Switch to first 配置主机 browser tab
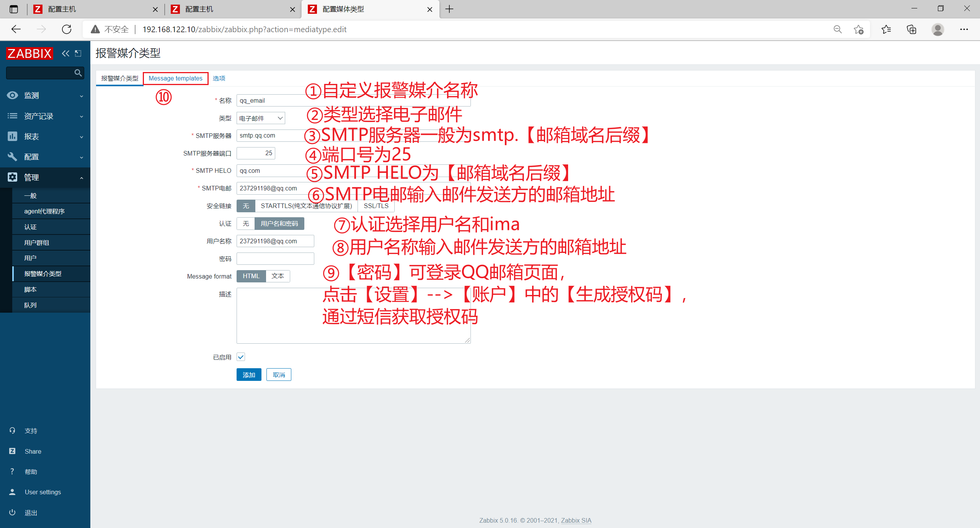This screenshot has height=528, width=980. point(96,9)
